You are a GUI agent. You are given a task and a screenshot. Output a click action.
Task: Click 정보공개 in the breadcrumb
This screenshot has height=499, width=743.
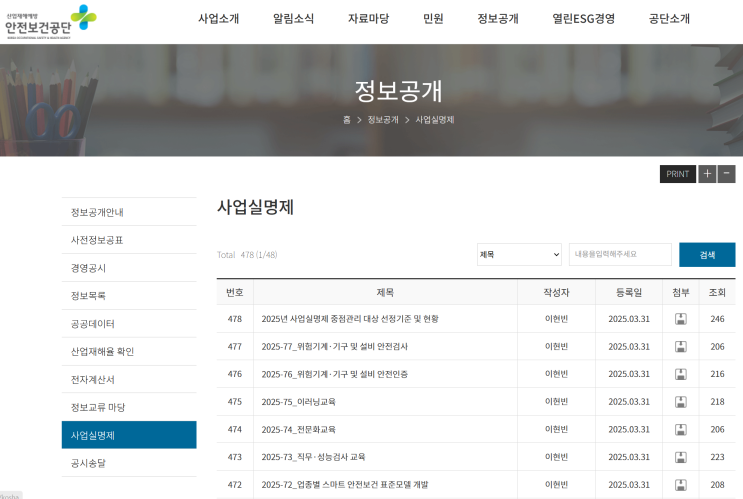[383, 120]
